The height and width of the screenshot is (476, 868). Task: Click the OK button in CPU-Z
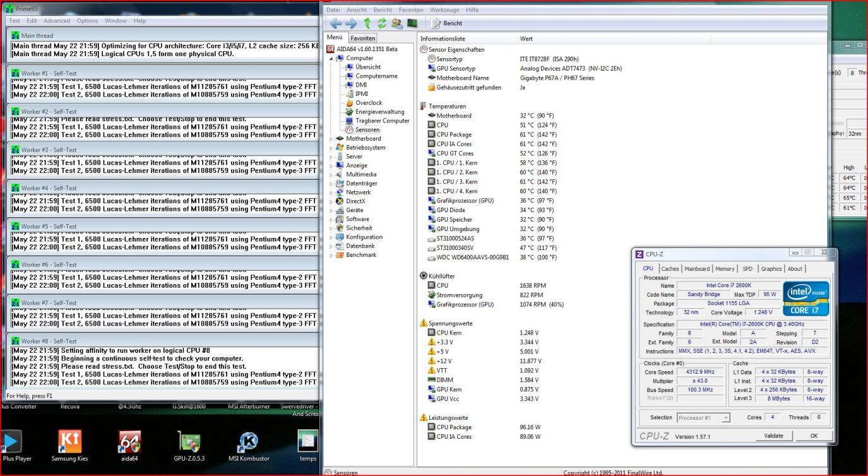814,436
